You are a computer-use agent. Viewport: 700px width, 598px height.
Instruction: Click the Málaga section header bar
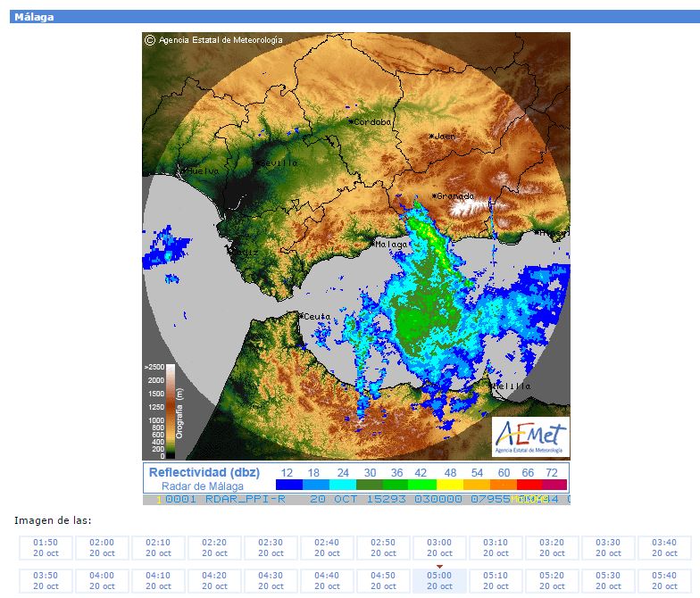[x=350, y=17]
